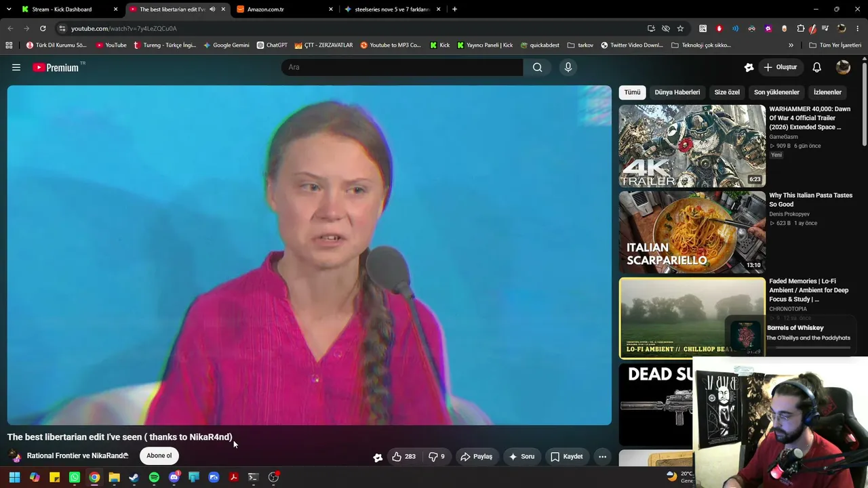868x488 pixels.
Task: Click the sparkle icon next to Oluştur
Action: click(749, 67)
